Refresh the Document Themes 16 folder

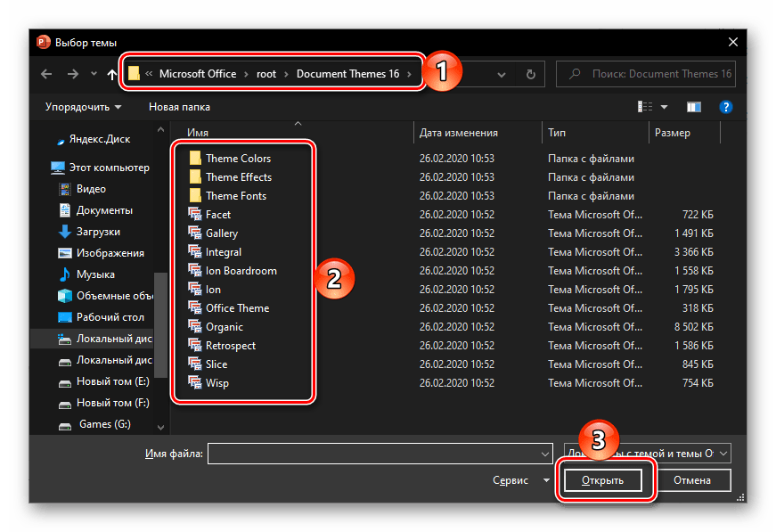(531, 75)
